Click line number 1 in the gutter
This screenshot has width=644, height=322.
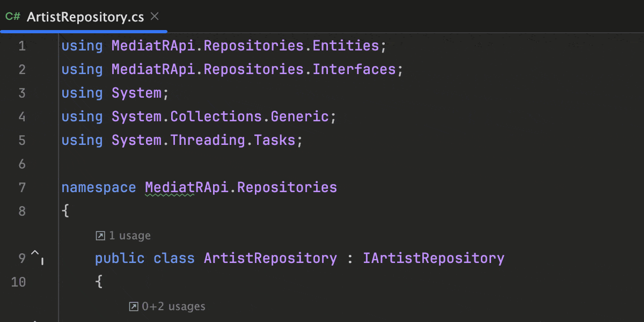[x=22, y=46]
